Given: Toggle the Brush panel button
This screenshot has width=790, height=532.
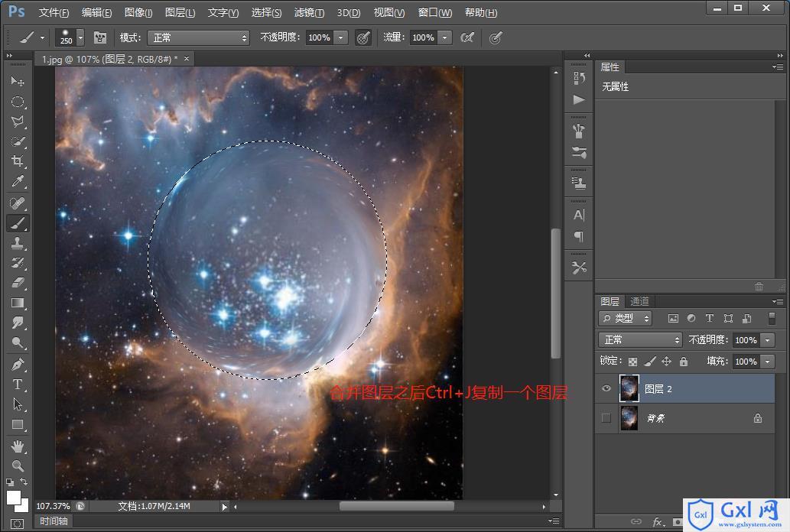Looking at the screenshot, I should tap(100, 37).
